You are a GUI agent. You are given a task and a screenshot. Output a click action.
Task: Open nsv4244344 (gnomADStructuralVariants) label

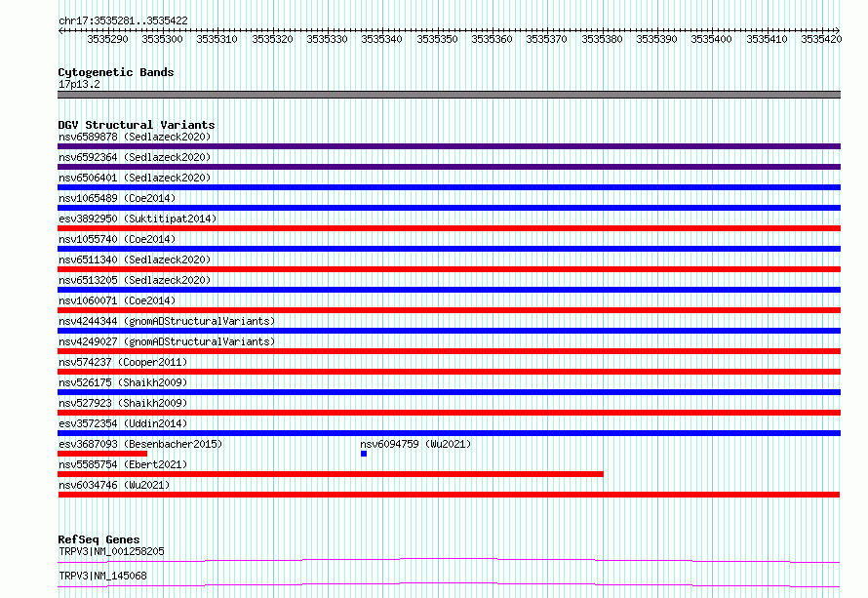pyautogui.click(x=167, y=321)
